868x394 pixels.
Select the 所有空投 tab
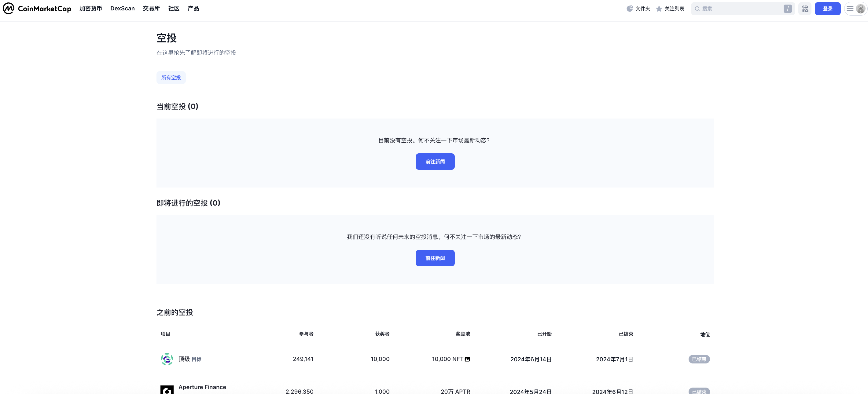pyautogui.click(x=171, y=78)
